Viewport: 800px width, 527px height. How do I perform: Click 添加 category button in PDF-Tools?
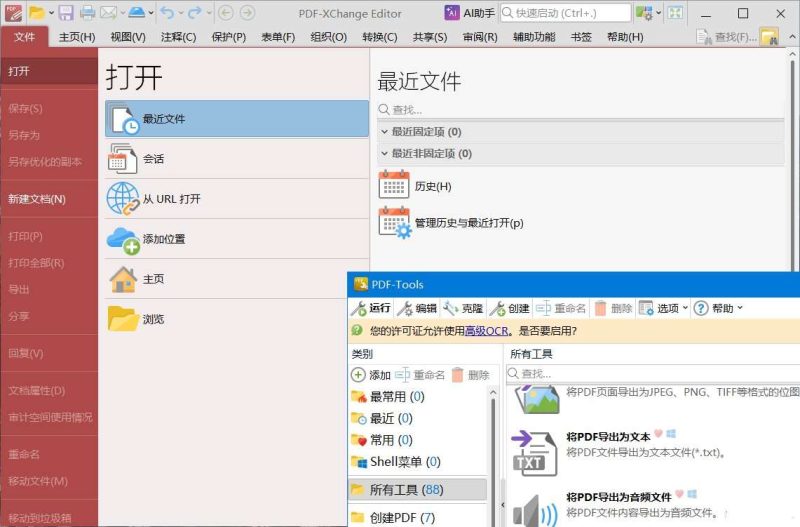(371, 375)
